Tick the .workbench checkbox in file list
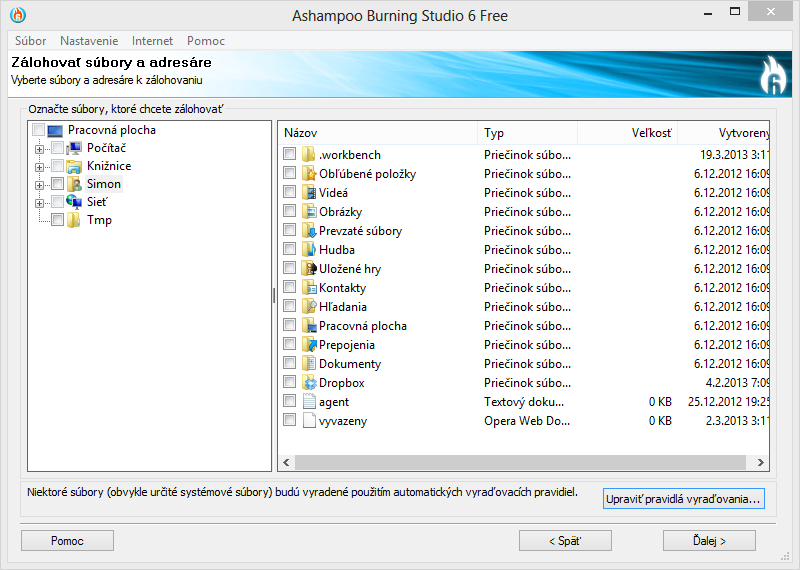Viewport: 800px width, 570px height. click(290, 154)
